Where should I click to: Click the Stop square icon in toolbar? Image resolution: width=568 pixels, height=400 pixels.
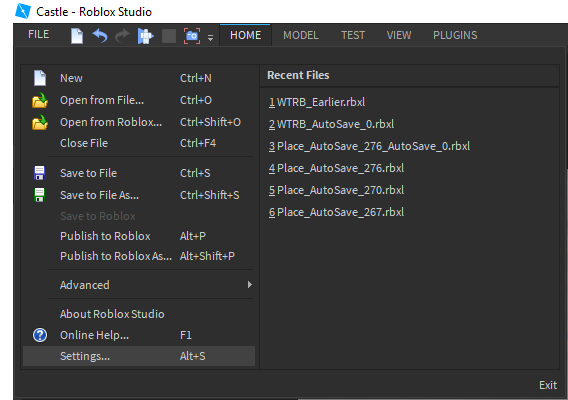tap(168, 36)
